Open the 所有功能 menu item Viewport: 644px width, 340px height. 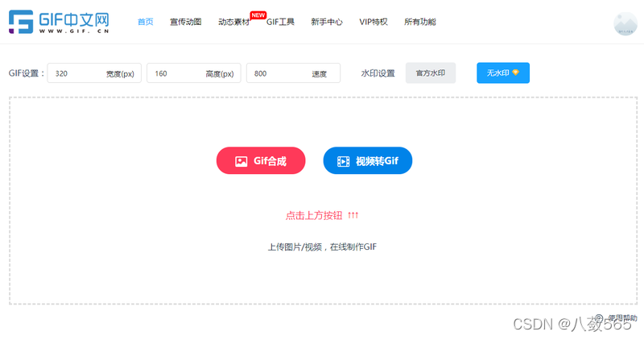[x=419, y=22]
